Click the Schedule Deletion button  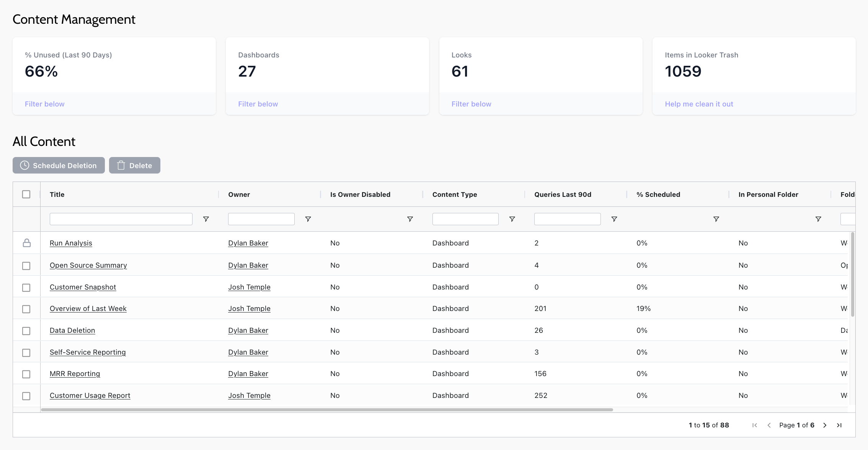59,165
